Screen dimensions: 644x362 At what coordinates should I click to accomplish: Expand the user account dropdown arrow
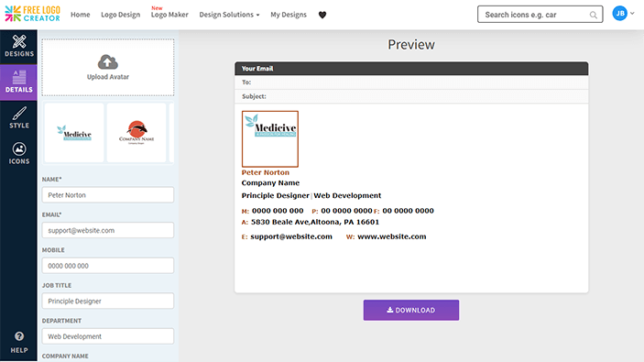pos(632,14)
